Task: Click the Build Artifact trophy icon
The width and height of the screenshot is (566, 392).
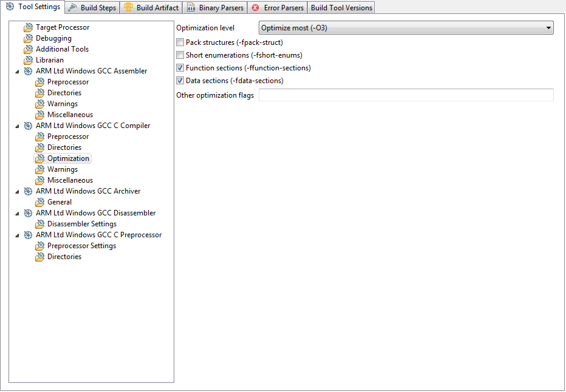Action: [x=128, y=7]
